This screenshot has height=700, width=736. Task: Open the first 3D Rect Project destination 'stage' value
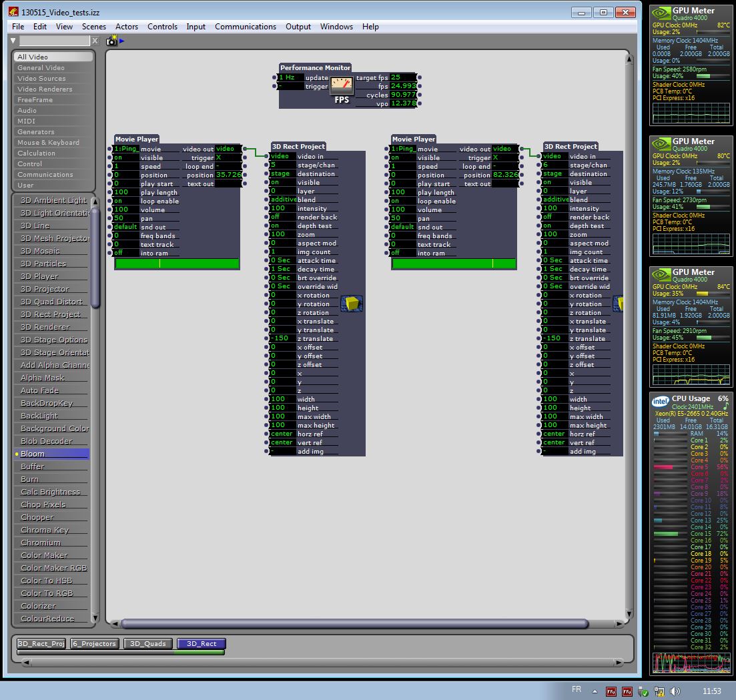pos(283,173)
